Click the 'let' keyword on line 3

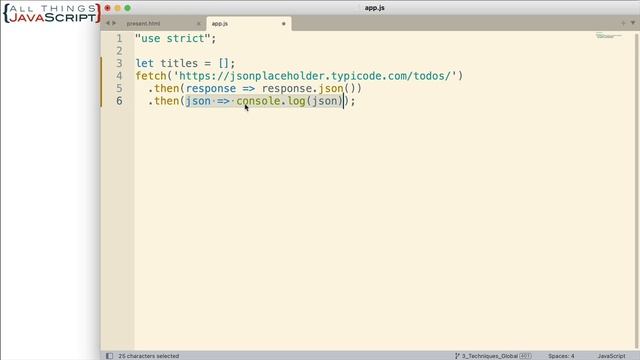tap(144, 63)
